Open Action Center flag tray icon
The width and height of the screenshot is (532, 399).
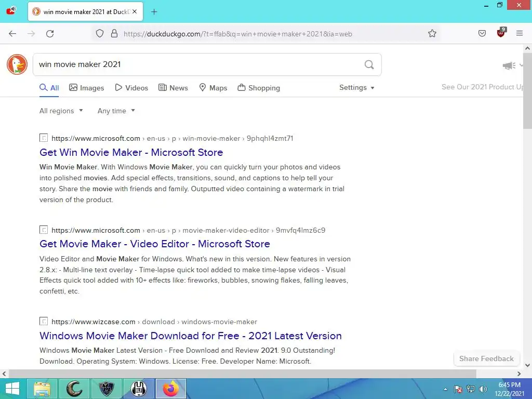pyautogui.click(x=458, y=389)
